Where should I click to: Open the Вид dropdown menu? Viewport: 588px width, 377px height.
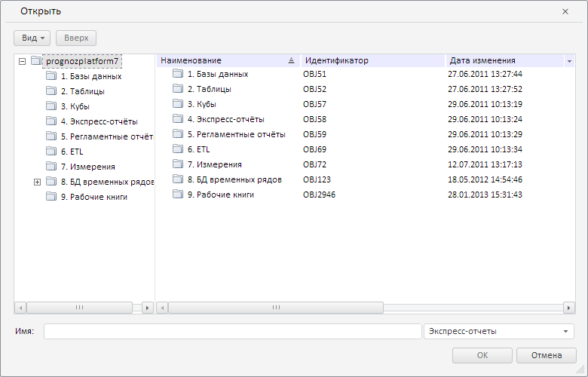point(32,38)
